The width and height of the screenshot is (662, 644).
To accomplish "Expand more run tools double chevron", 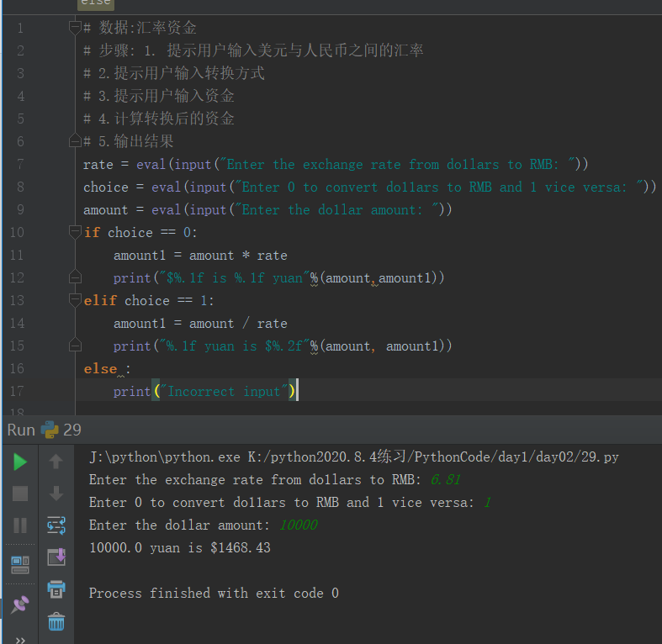I will (x=20, y=640).
